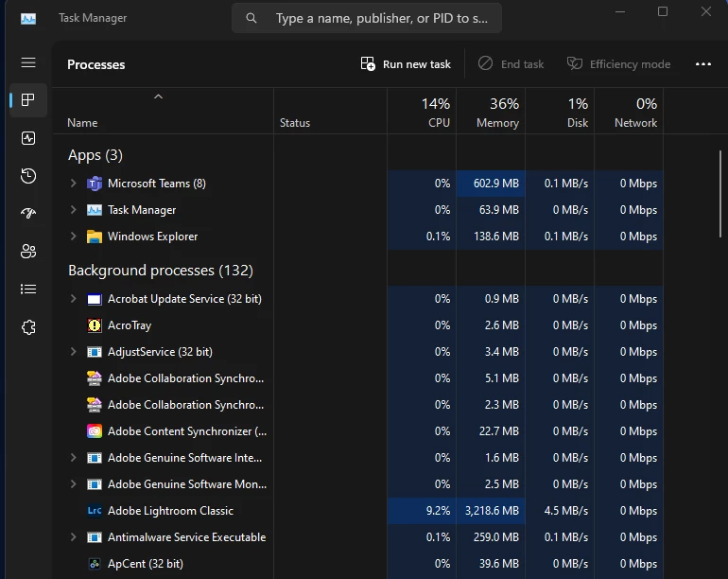Image resolution: width=728 pixels, height=579 pixels.
Task: Open the App history page icon
Action: pyautogui.click(x=28, y=176)
